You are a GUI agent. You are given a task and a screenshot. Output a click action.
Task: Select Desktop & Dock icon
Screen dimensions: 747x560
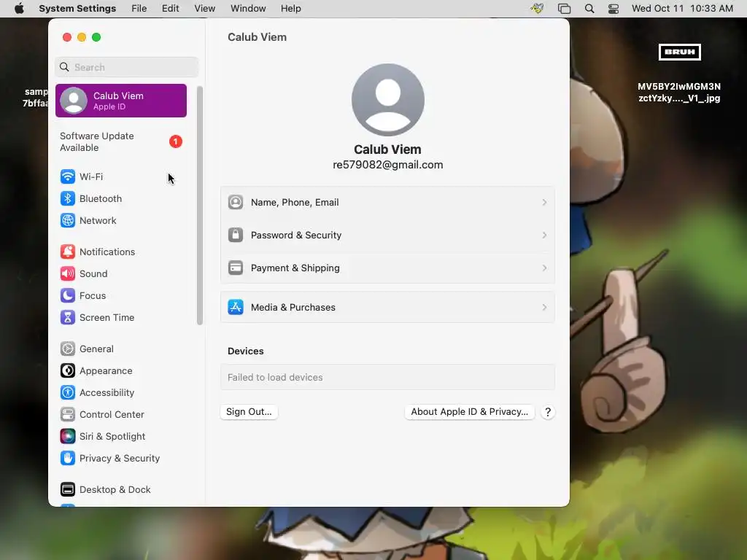[x=68, y=490]
